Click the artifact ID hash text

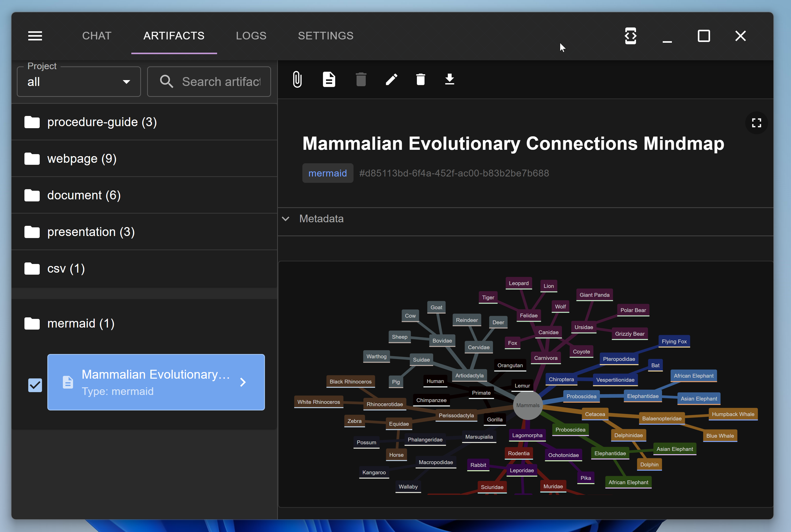pyautogui.click(x=454, y=173)
